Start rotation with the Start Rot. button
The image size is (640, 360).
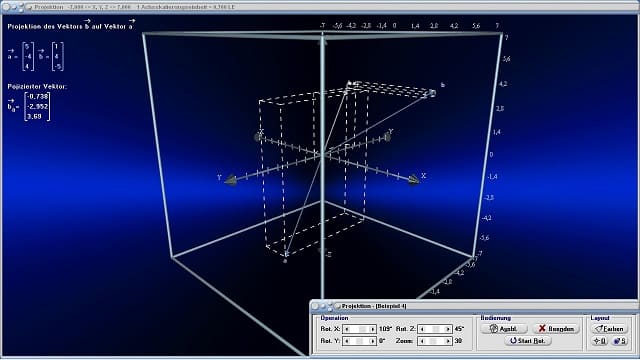tap(528, 341)
